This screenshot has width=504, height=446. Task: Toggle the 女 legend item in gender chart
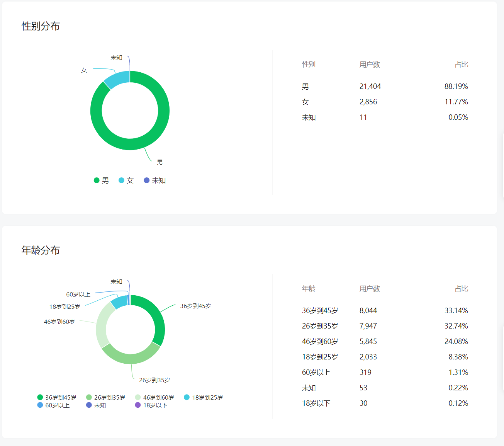[126, 180]
